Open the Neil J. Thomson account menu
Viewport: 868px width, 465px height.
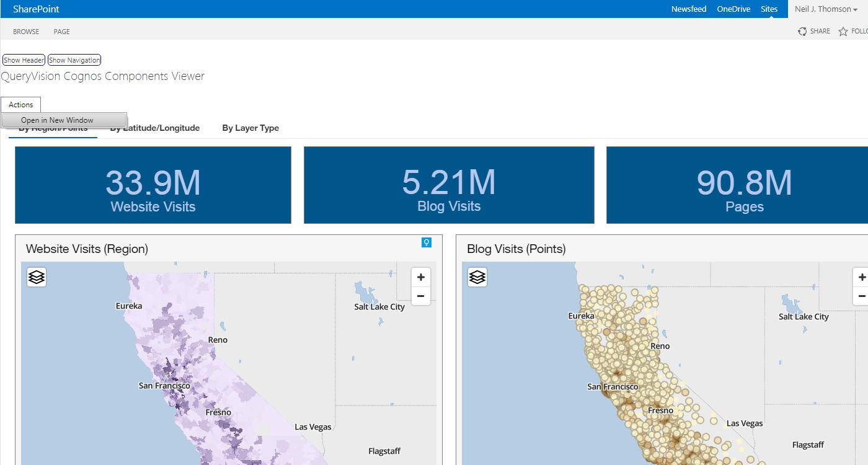(825, 9)
